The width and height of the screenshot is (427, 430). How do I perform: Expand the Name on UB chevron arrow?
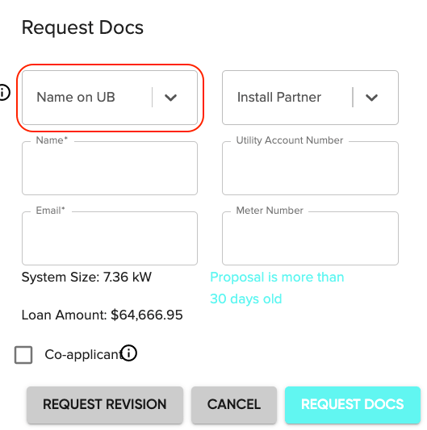point(171,98)
